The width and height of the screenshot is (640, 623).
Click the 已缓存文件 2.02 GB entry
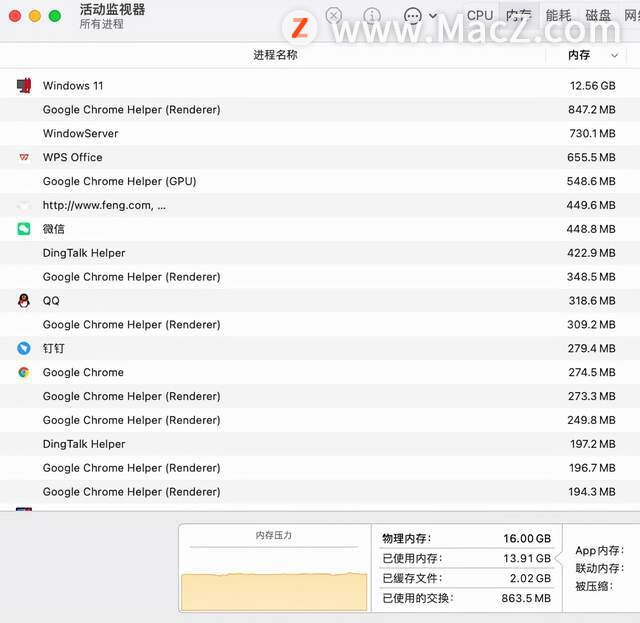[467, 578]
